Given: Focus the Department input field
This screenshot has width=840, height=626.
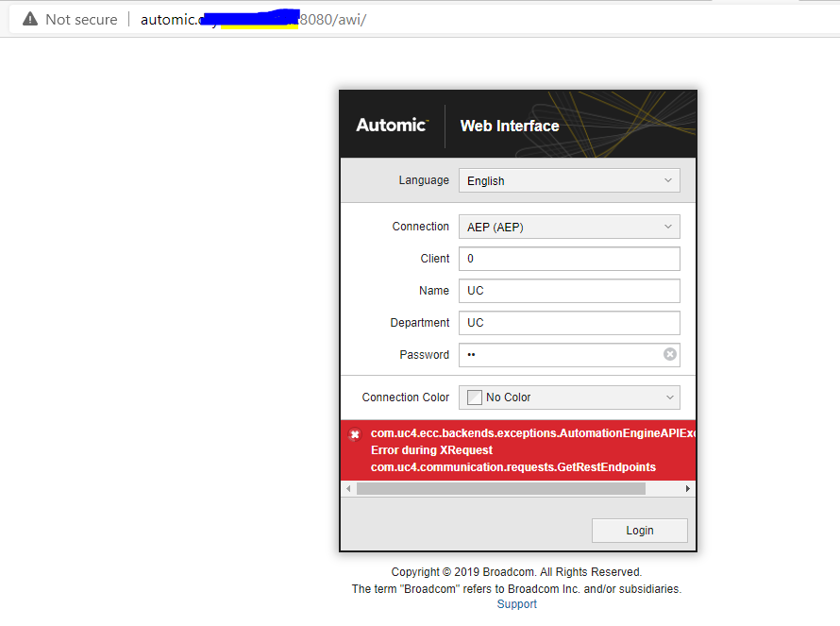Looking at the screenshot, I should 557,322.
